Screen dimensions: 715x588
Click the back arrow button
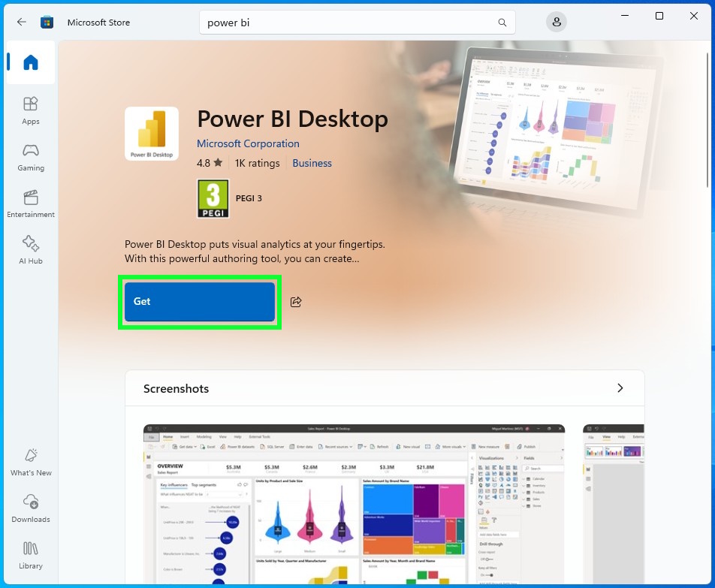(22, 23)
